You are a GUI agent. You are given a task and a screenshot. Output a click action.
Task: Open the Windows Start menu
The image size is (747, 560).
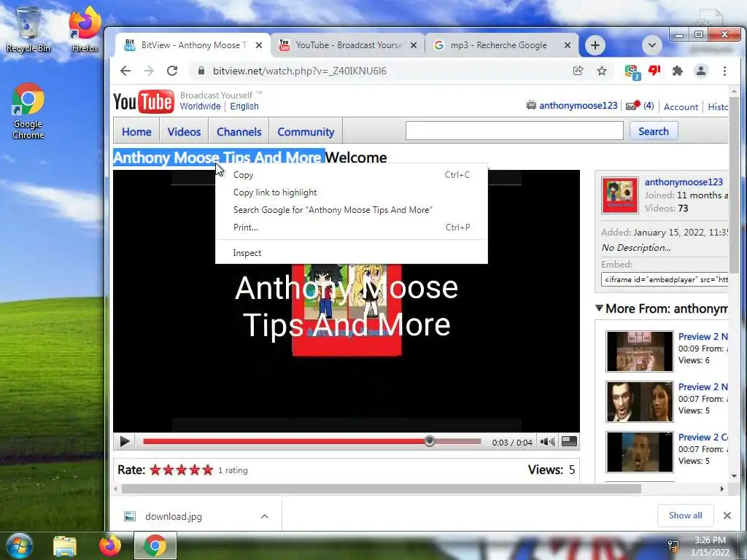(19, 545)
